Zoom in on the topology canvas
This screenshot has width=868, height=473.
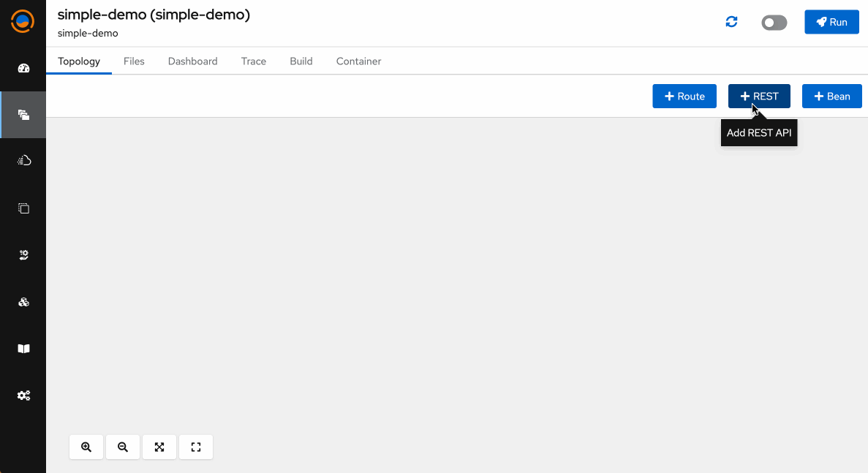point(86,447)
